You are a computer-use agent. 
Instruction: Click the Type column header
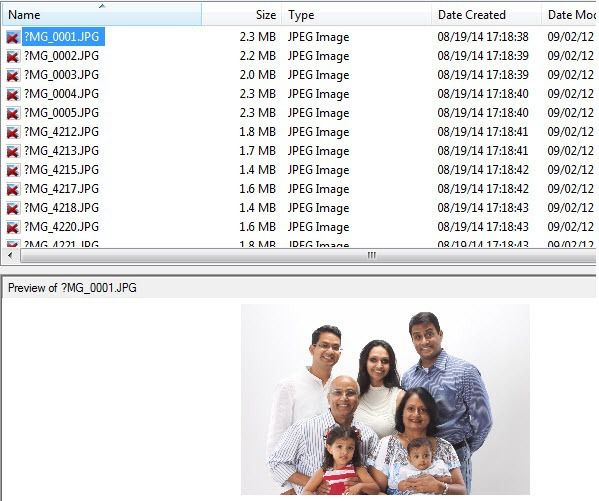[357, 15]
